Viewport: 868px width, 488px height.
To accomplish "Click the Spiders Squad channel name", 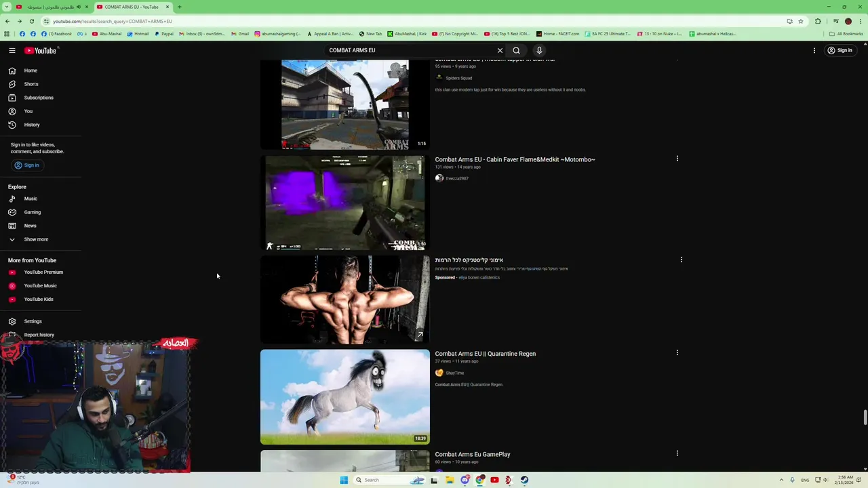I will (458, 78).
